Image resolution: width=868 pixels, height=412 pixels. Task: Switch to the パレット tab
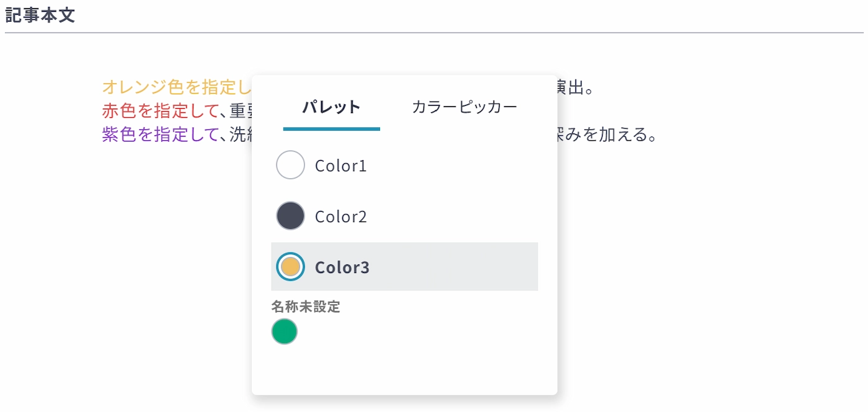click(331, 107)
